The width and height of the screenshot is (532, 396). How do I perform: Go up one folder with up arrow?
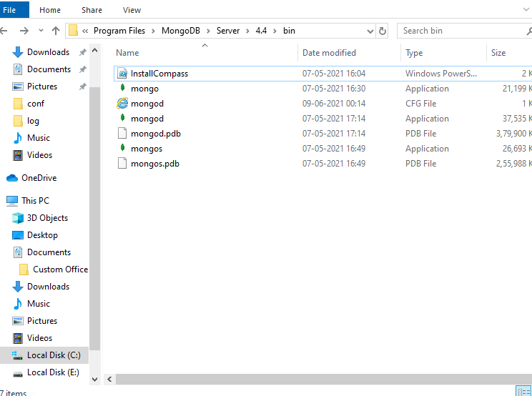click(x=55, y=31)
